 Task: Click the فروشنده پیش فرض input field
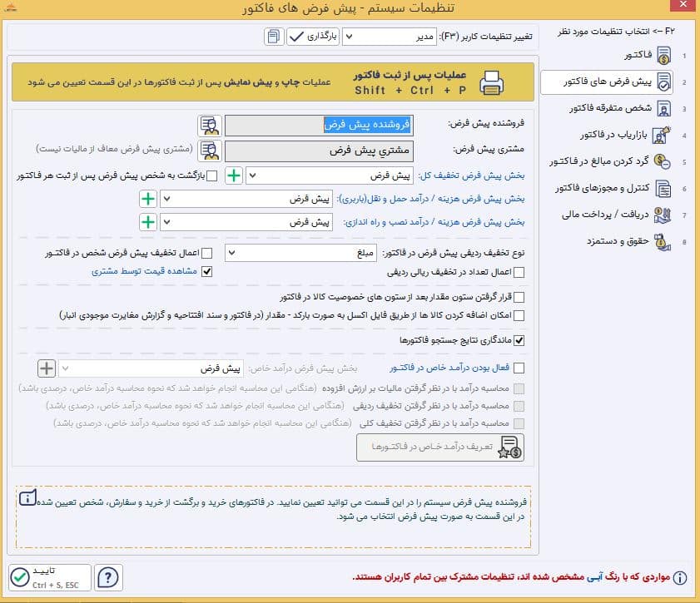coord(319,126)
